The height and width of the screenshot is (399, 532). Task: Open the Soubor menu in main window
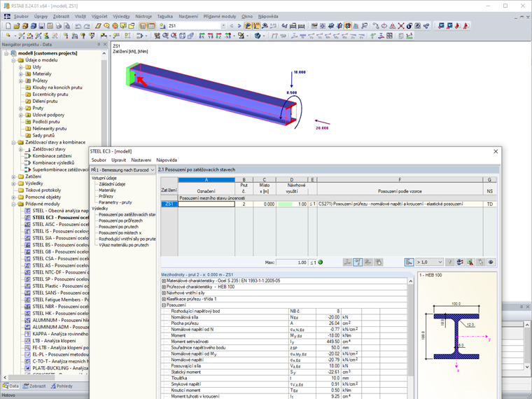pos(21,16)
